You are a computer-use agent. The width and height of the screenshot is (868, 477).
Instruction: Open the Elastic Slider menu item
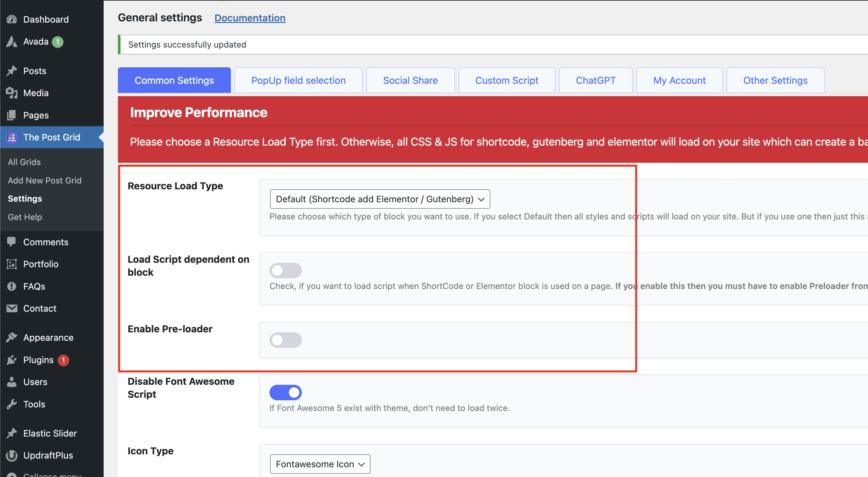[x=52, y=433]
